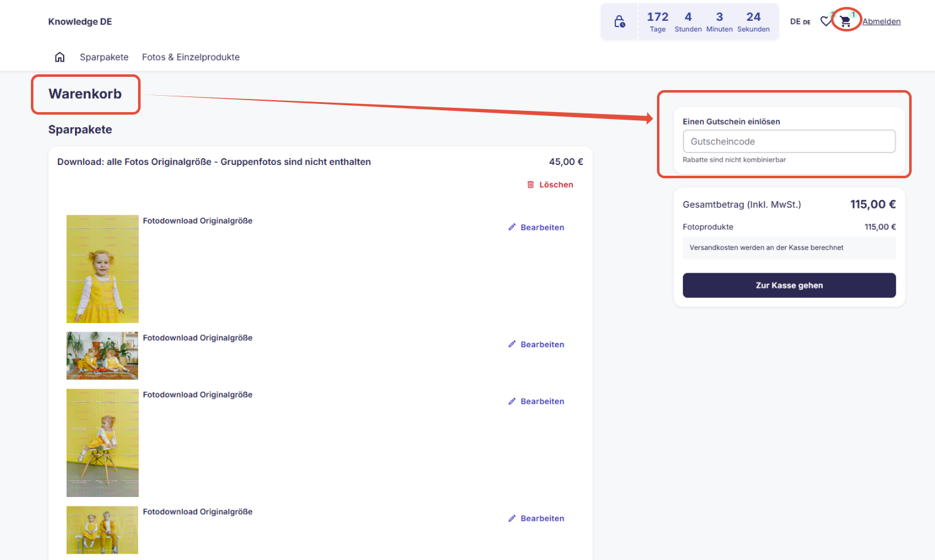Click the Abmelden link
Screen dimensions: 935x560
pyautogui.click(x=881, y=21)
